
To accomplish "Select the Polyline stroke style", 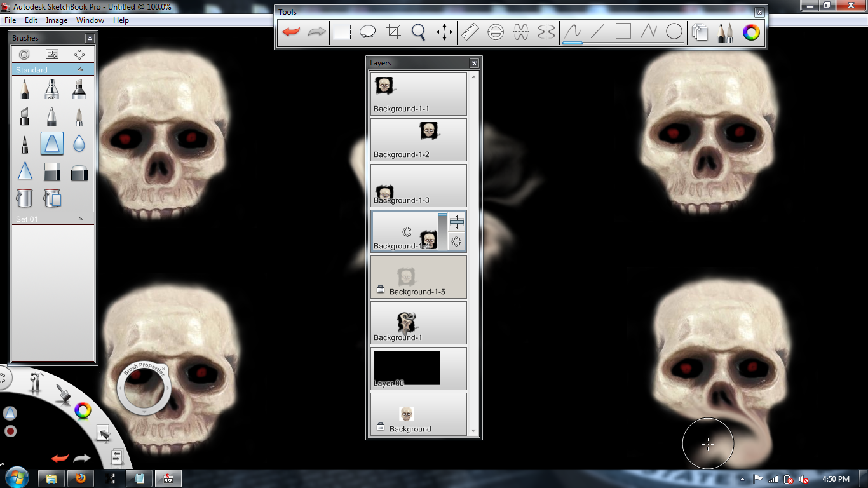I will (649, 32).
